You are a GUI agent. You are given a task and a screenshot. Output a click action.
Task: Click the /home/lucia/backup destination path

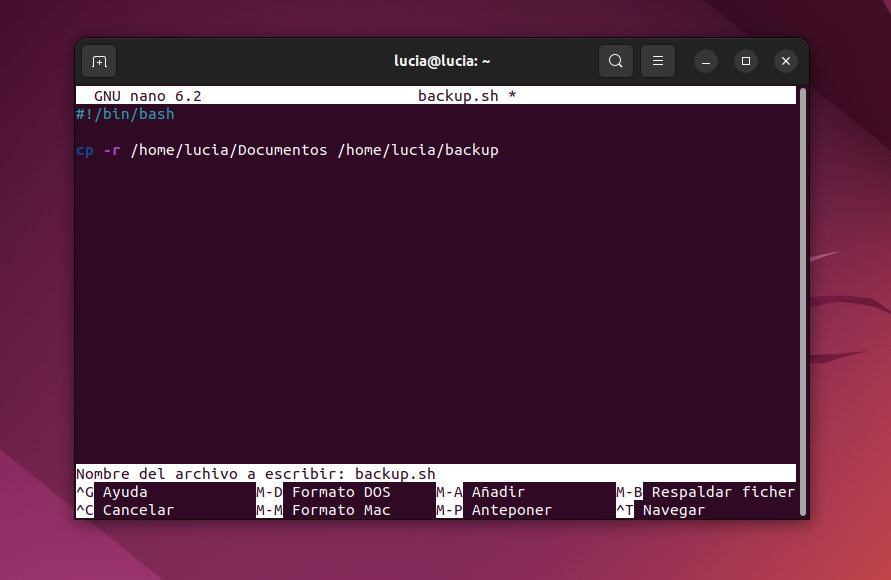(x=420, y=150)
